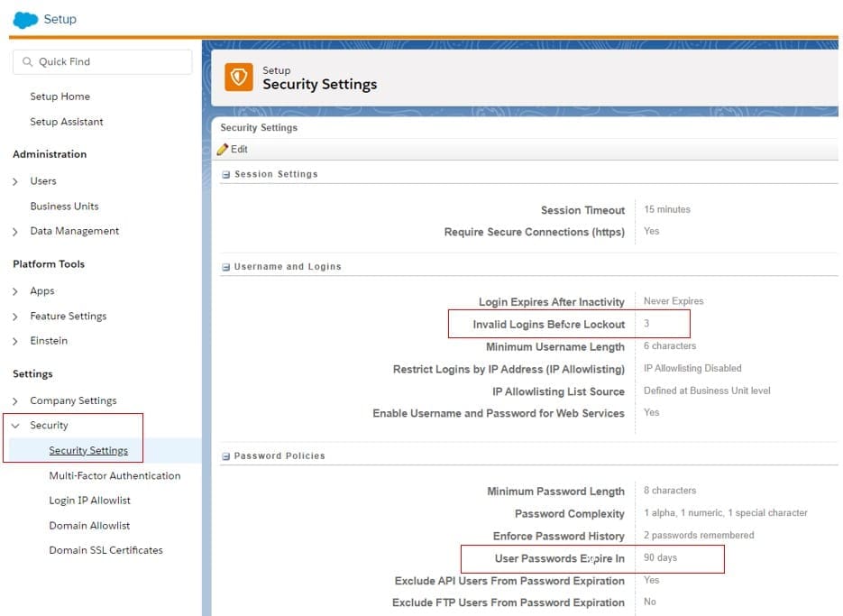
Task: Collapse the Security sidebar section
Action: pos(15,426)
